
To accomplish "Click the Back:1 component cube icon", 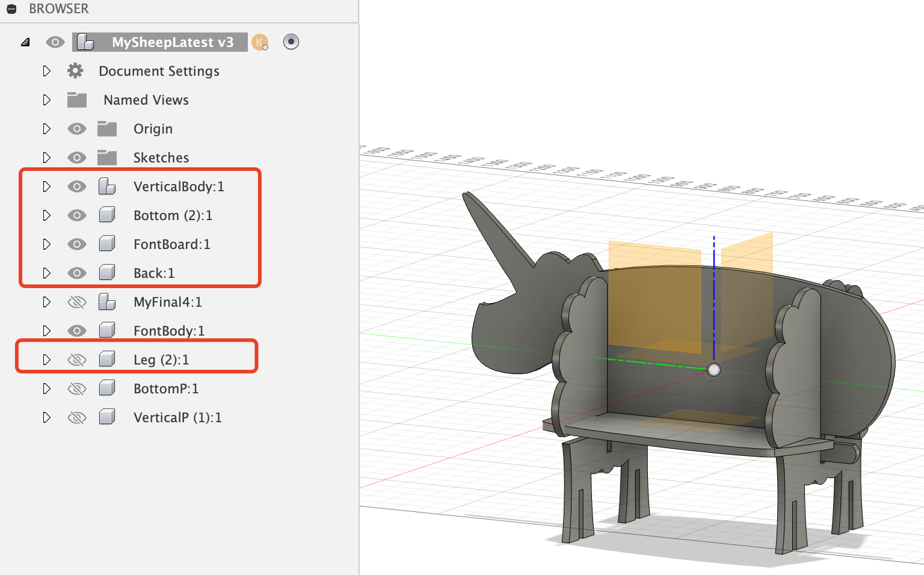I will [107, 273].
